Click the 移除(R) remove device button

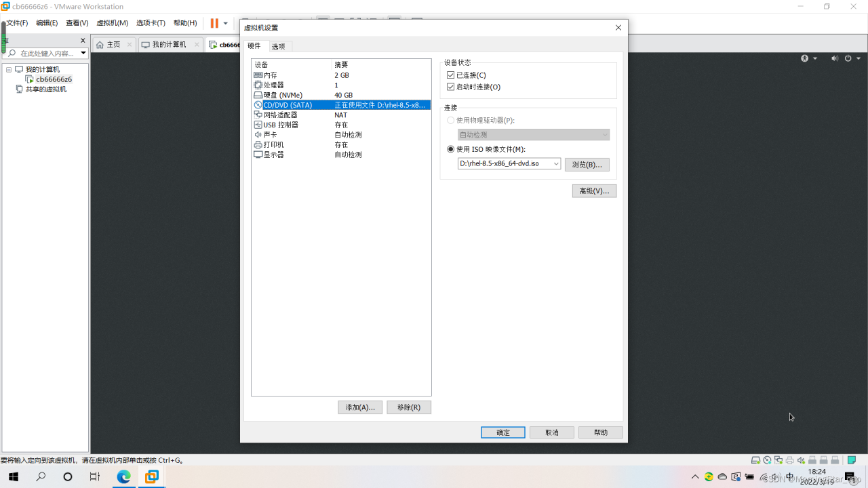tap(409, 407)
